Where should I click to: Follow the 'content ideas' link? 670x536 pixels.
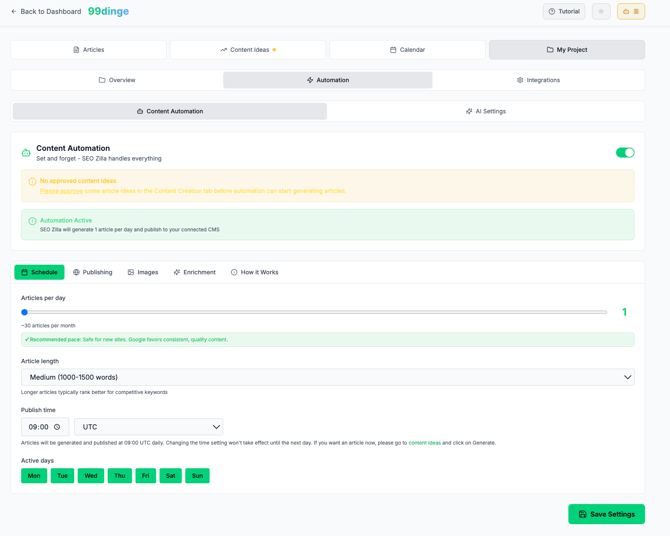[x=424, y=443]
